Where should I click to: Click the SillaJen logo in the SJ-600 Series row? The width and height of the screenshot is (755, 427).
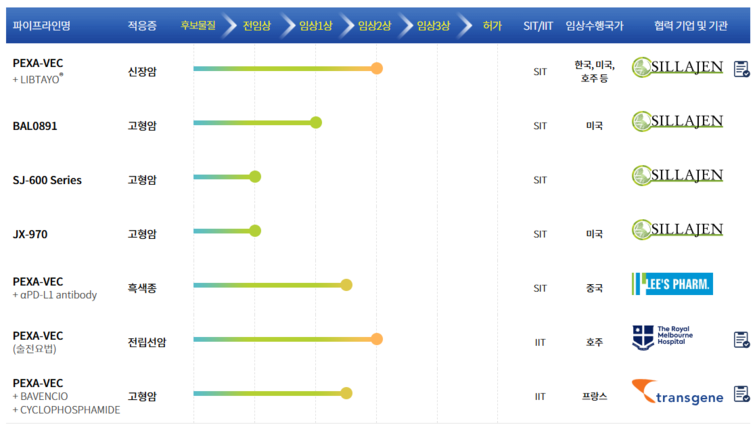tap(677, 176)
